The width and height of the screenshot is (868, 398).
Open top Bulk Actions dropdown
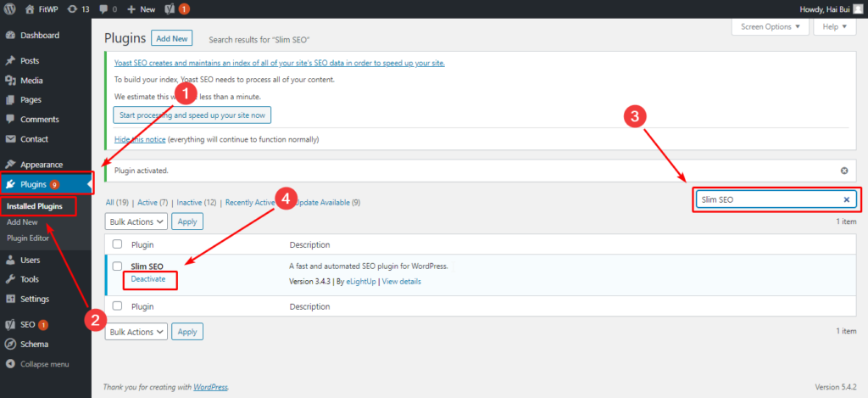(136, 221)
